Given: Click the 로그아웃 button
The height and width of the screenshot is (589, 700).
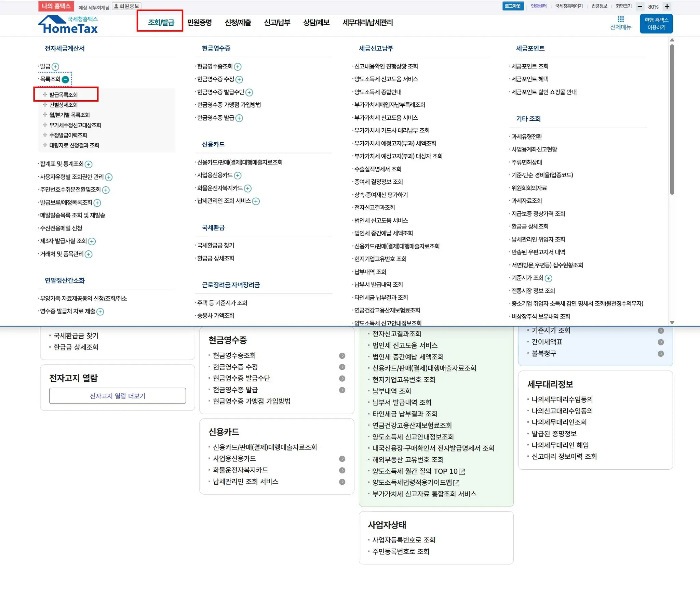Looking at the screenshot, I should click(513, 6).
